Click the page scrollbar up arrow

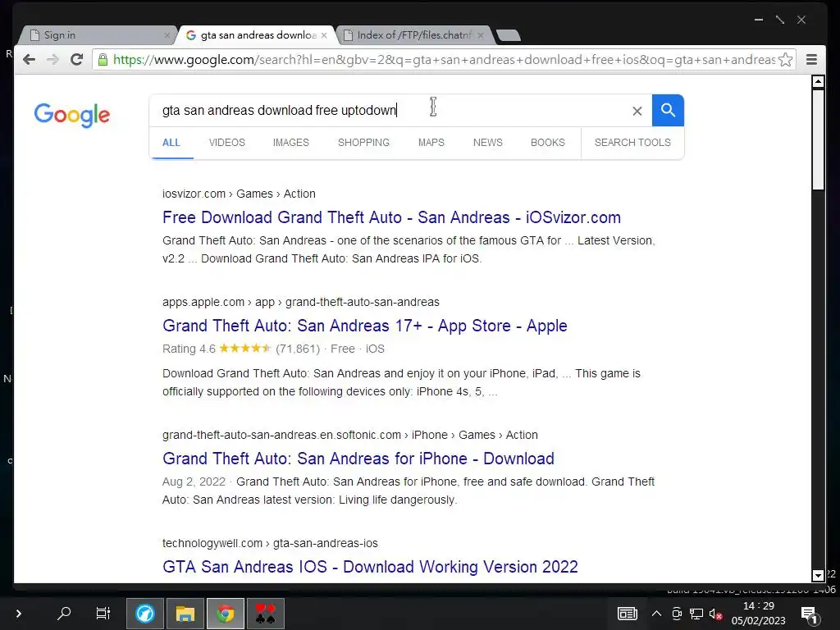(x=818, y=82)
